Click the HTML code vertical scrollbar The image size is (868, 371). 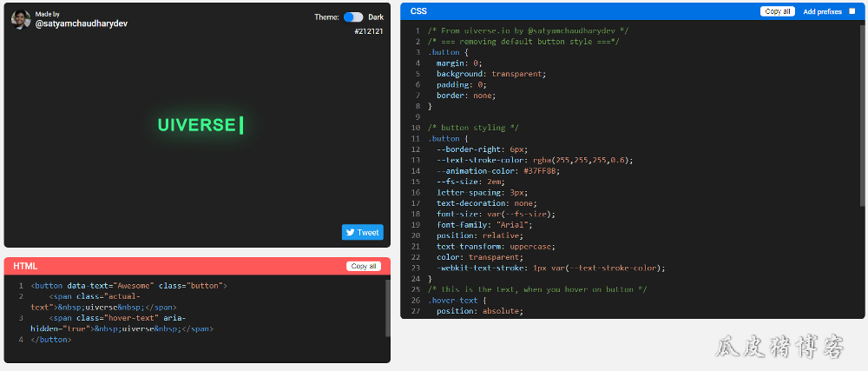tap(387, 306)
